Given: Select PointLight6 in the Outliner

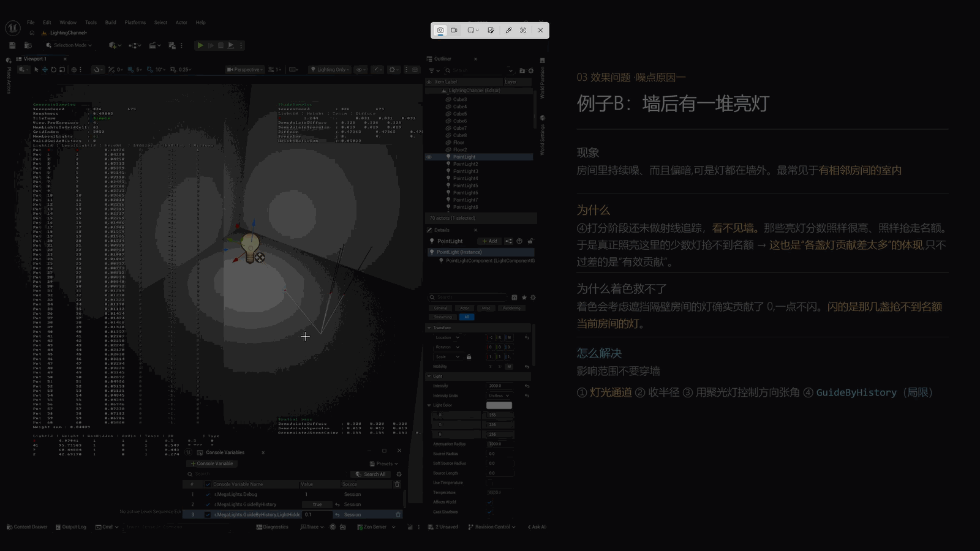Looking at the screenshot, I should pos(466,193).
